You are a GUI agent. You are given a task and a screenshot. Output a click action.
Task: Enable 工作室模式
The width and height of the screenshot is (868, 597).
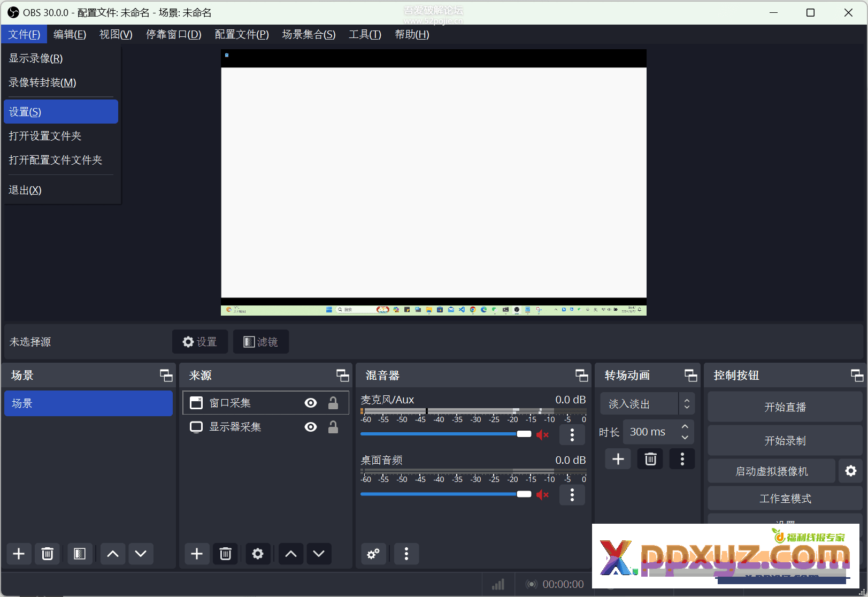point(785,499)
